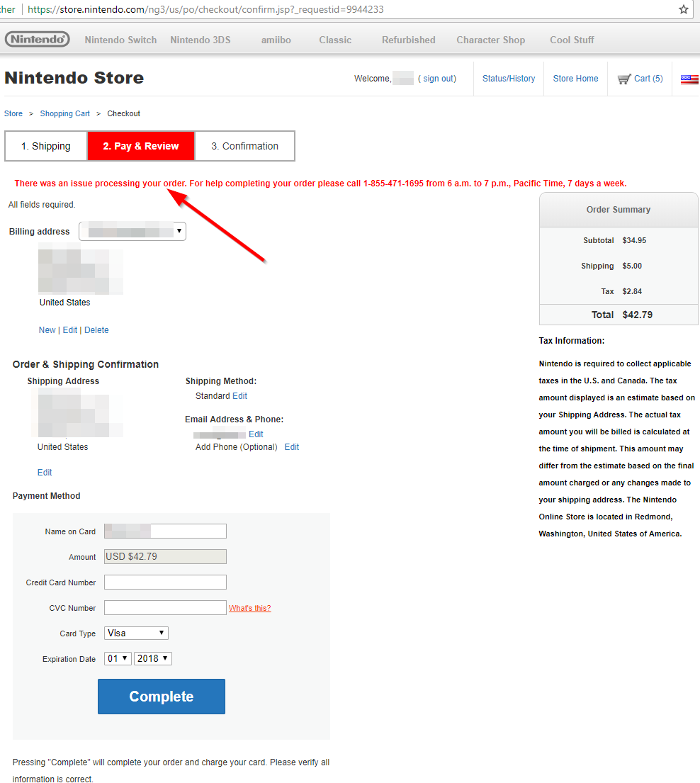Click the US flag country icon
700x783 pixels.
689,79
